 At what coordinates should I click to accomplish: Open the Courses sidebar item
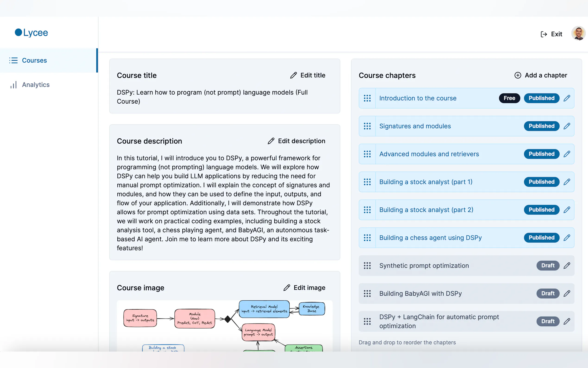(34, 60)
